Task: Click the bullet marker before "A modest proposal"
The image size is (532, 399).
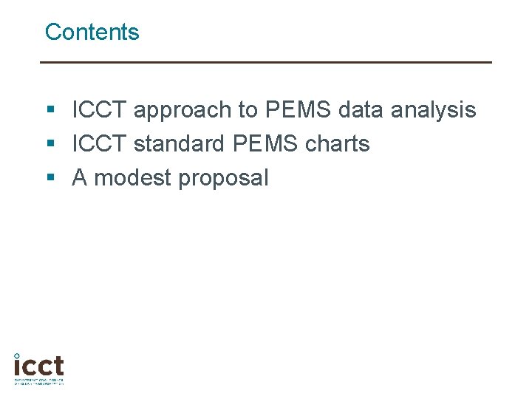Action: (50, 179)
